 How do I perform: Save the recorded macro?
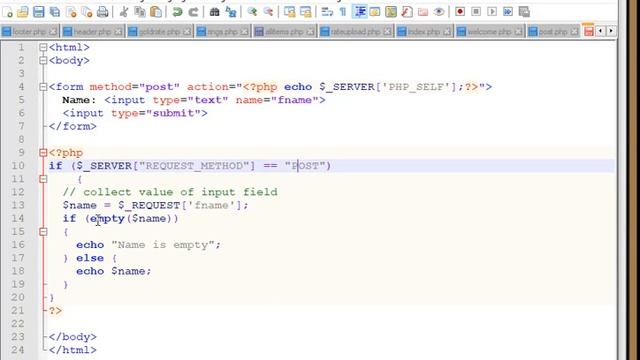(x=524, y=11)
